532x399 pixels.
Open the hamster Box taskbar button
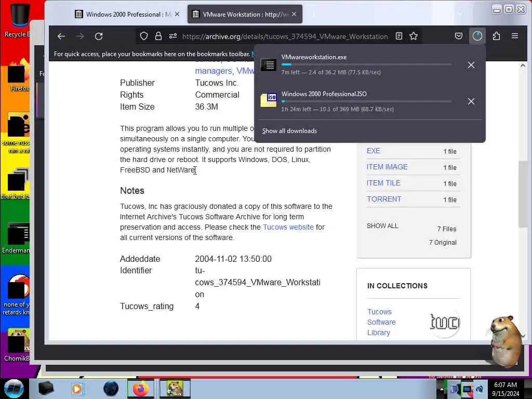tap(175, 389)
